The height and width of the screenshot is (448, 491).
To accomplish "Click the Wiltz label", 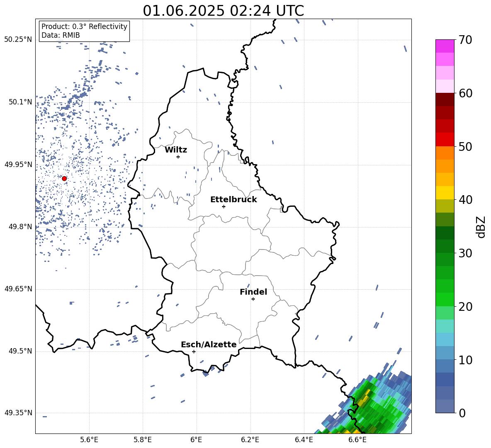I will click(176, 150).
